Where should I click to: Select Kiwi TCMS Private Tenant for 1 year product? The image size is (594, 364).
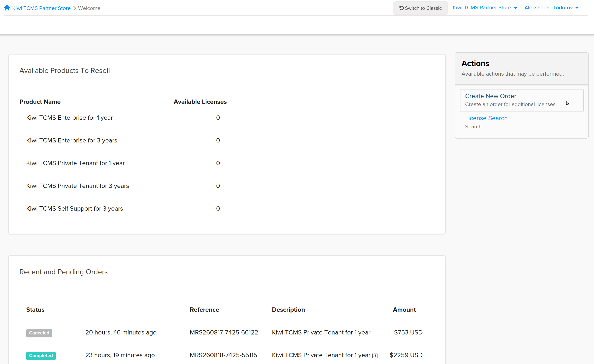tap(75, 163)
